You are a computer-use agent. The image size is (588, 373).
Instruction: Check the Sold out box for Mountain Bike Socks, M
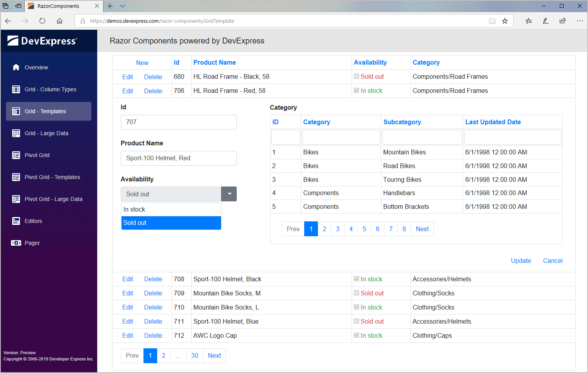(x=356, y=293)
